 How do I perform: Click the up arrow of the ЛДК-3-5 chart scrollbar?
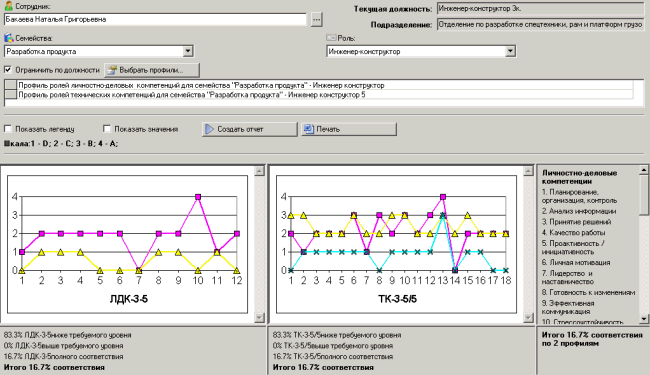tap(259, 171)
